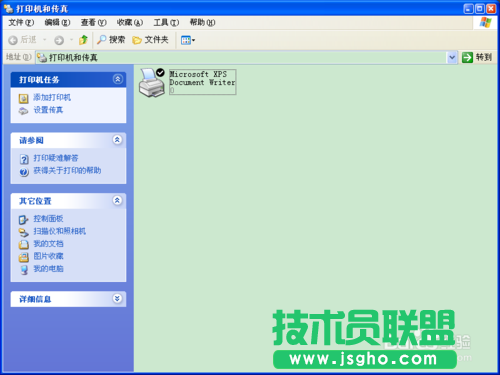500x375 pixels.
Task: Close the 打印机和传真 window
Action: 491,9
